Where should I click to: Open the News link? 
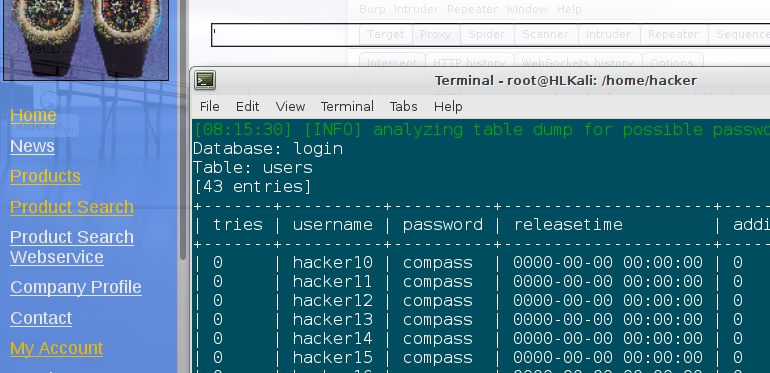32,146
